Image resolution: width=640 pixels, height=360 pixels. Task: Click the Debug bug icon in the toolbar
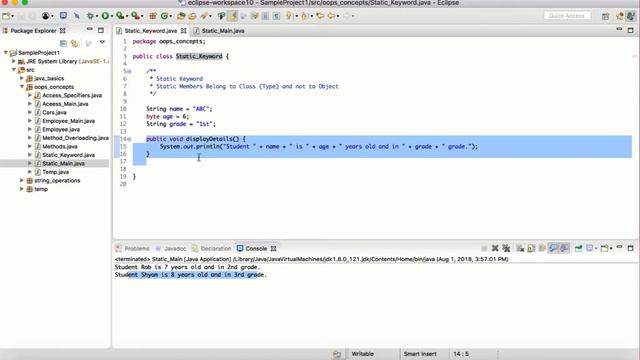coord(90,16)
